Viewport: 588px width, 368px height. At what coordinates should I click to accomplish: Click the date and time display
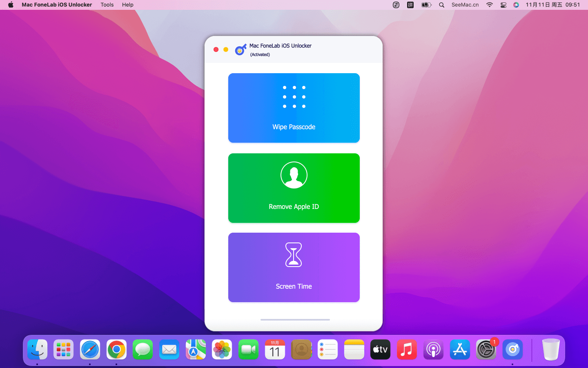[553, 5]
